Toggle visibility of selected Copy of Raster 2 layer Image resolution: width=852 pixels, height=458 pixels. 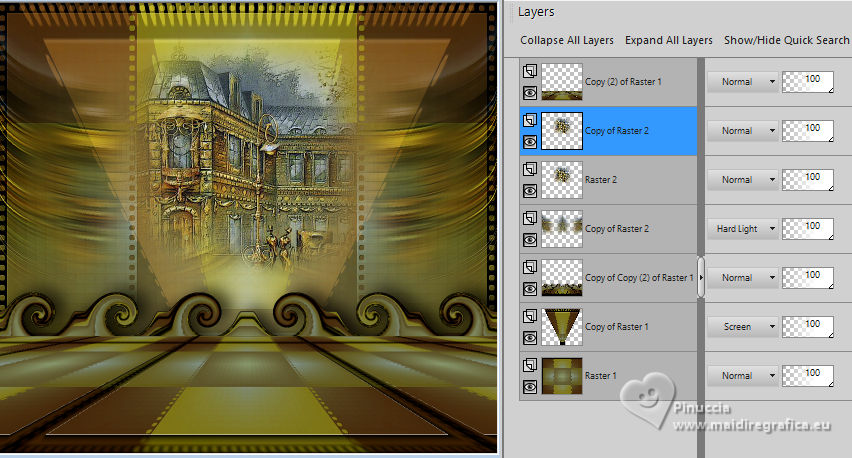[530, 142]
